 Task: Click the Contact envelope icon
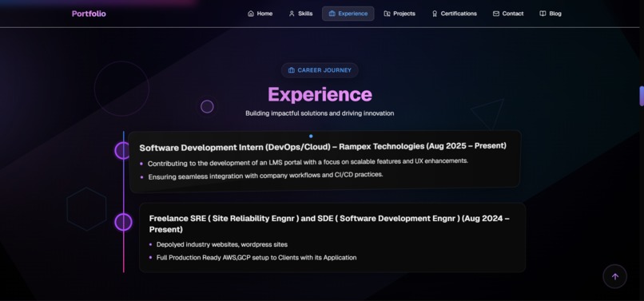[x=496, y=14]
